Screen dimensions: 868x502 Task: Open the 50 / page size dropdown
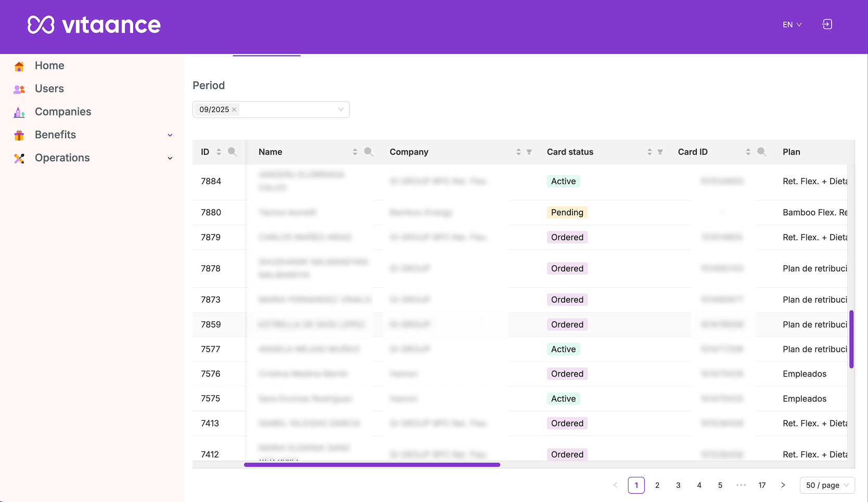point(827,485)
